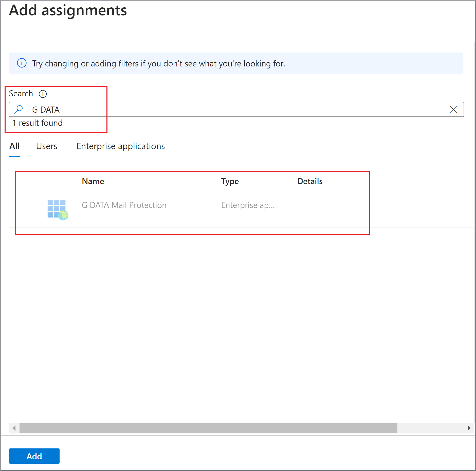
Task: Click the info icon in the filter banner
Action: 22,63
